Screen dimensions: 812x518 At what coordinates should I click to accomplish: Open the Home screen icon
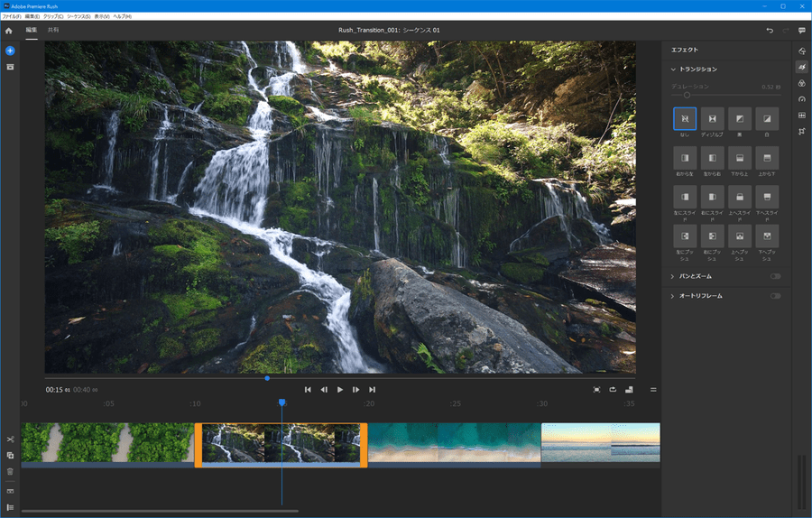click(9, 31)
